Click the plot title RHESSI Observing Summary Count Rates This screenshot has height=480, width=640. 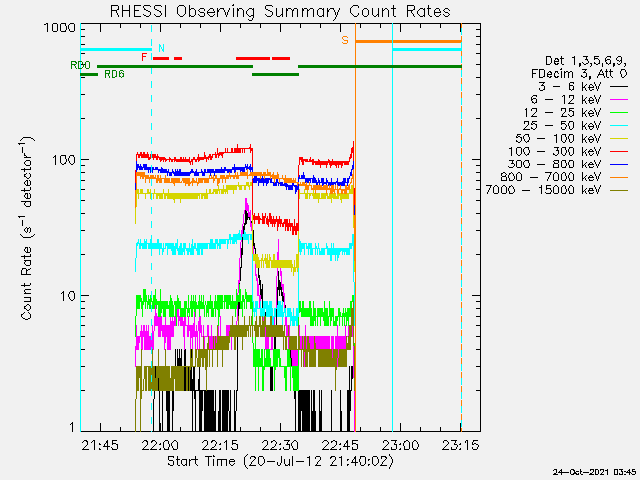point(280,11)
